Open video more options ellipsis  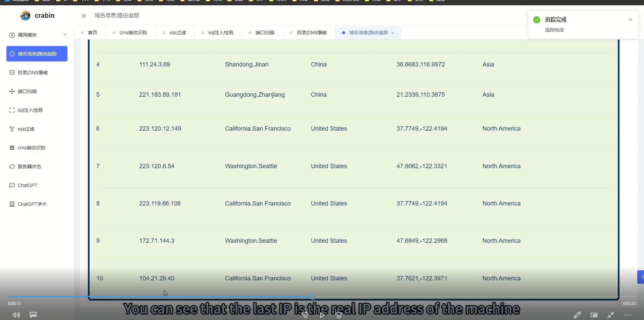pyautogui.click(x=628, y=315)
